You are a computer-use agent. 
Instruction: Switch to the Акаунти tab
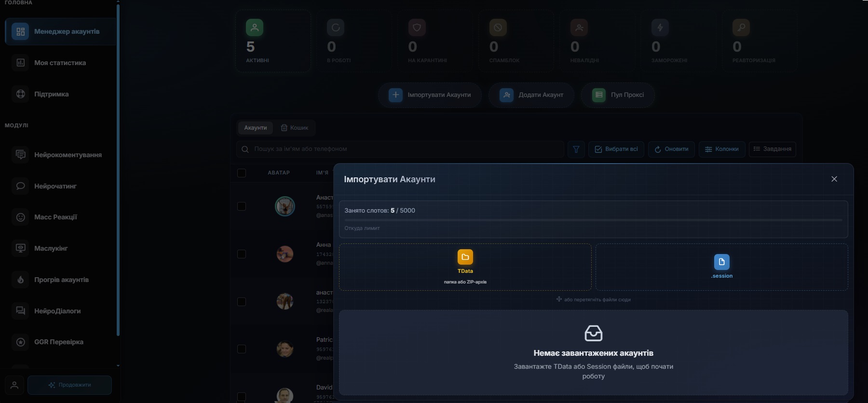pos(256,128)
